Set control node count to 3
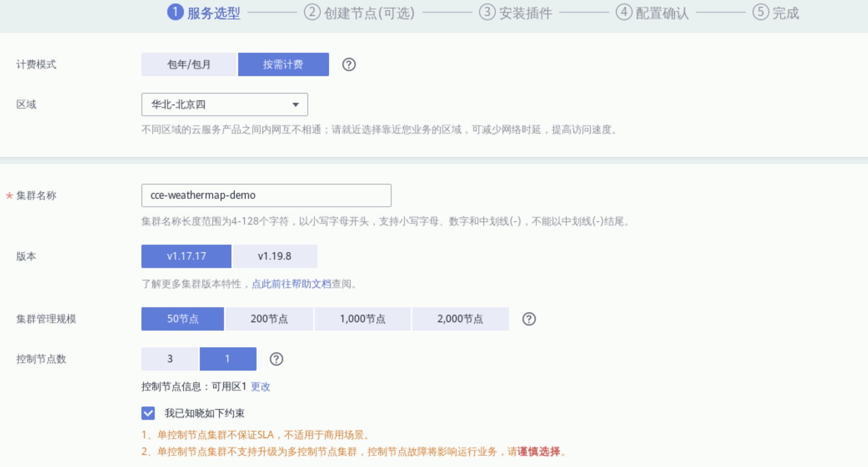Viewport: 868px width, 467px height. [170, 359]
